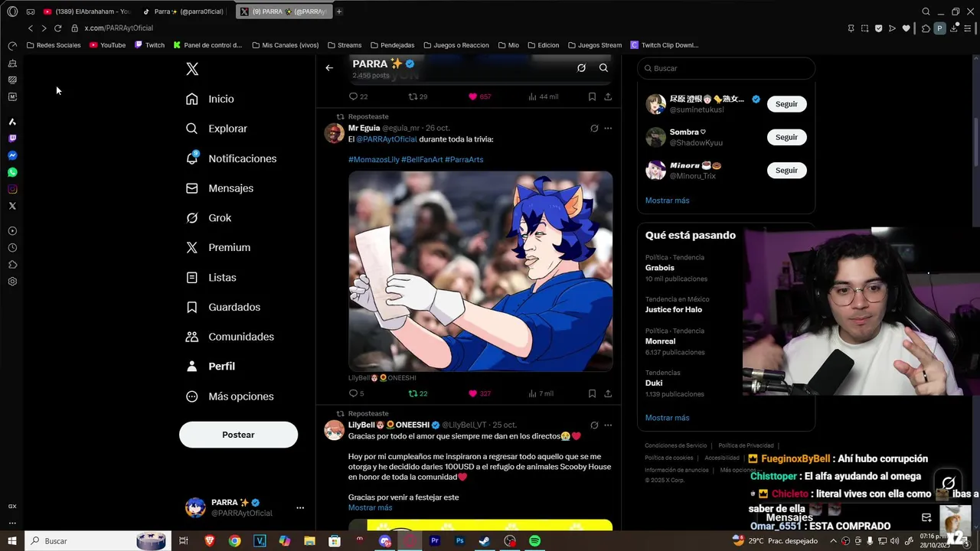Click search icon in profile header
The width and height of the screenshot is (980, 551).
[603, 68]
